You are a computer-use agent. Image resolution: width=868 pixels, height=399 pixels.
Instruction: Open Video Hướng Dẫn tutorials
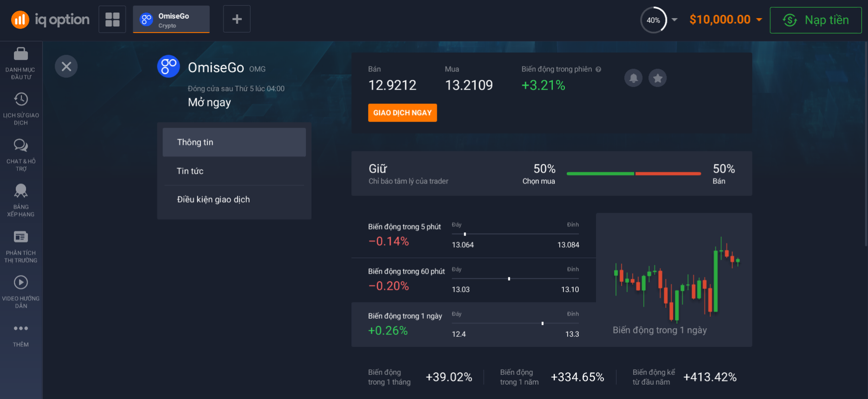tap(21, 282)
